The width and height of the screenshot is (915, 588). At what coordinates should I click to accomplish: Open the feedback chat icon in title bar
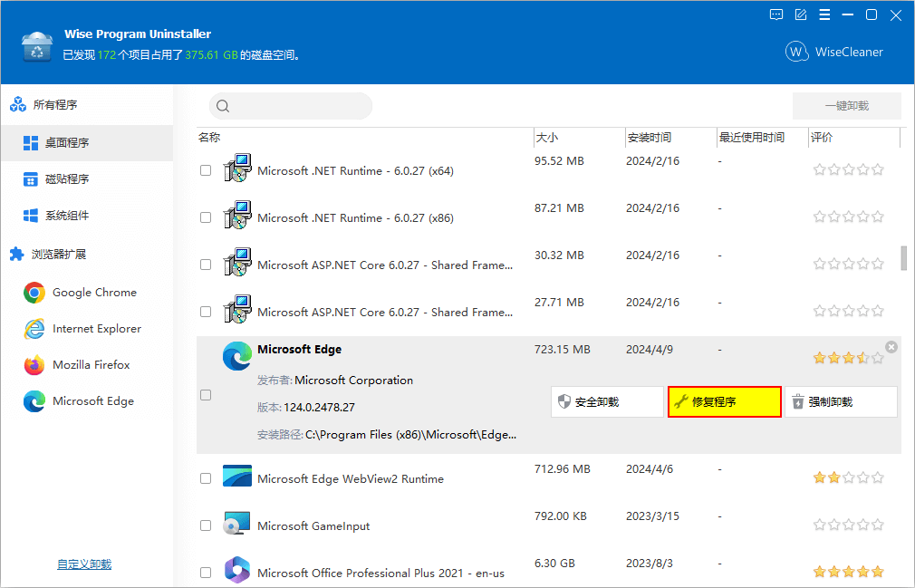click(x=776, y=15)
